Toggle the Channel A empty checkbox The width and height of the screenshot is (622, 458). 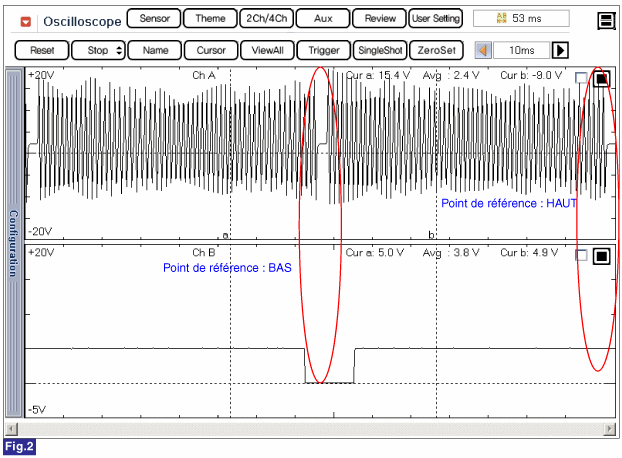click(x=582, y=78)
